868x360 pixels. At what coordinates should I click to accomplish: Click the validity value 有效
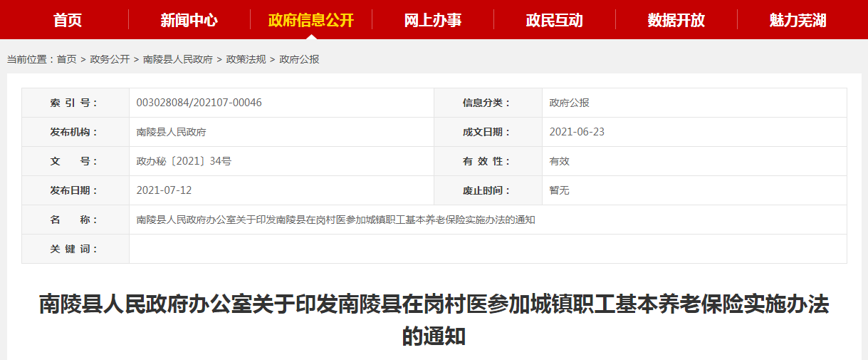(560, 161)
